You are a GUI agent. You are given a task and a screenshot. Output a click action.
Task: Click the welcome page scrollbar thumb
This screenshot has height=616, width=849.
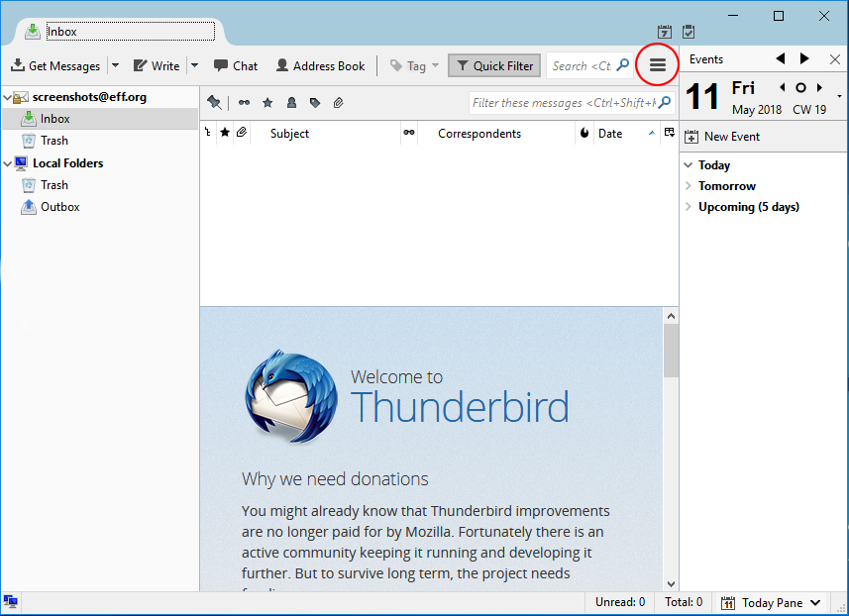(x=671, y=352)
